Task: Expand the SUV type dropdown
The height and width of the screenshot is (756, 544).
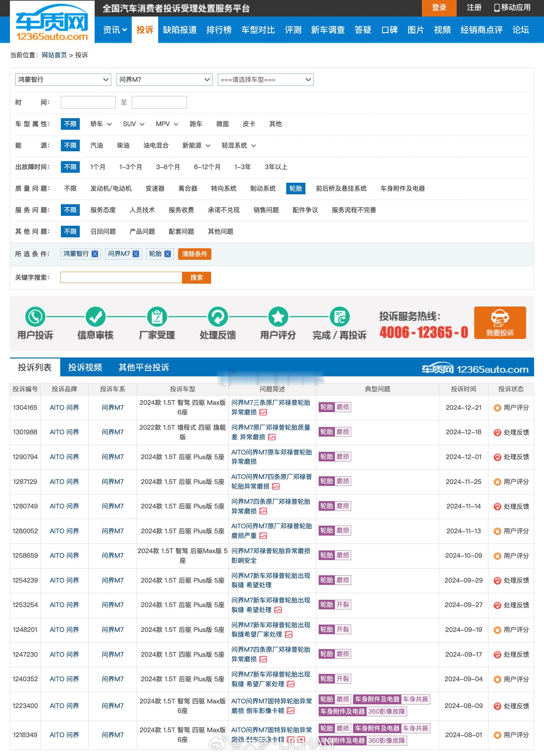Action: [x=134, y=124]
